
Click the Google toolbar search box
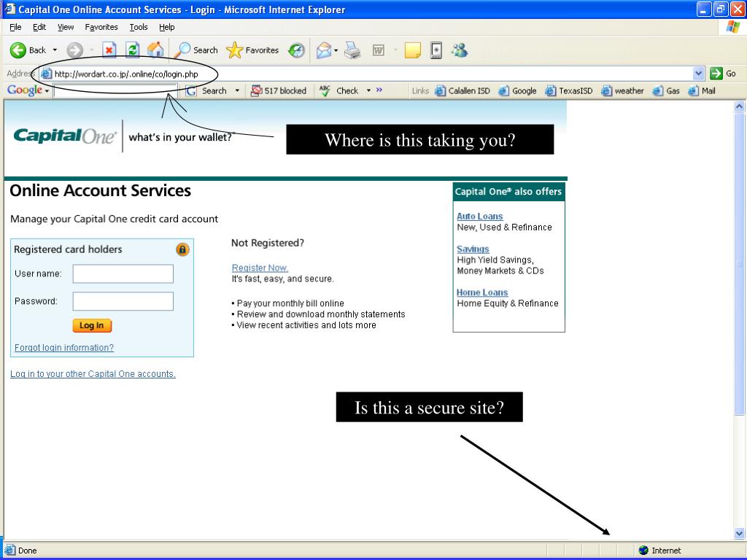point(116,90)
